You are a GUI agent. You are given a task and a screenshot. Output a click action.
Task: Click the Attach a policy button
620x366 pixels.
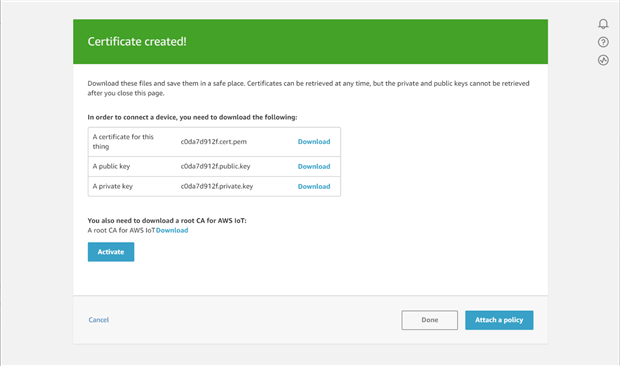[x=499, y=320]
